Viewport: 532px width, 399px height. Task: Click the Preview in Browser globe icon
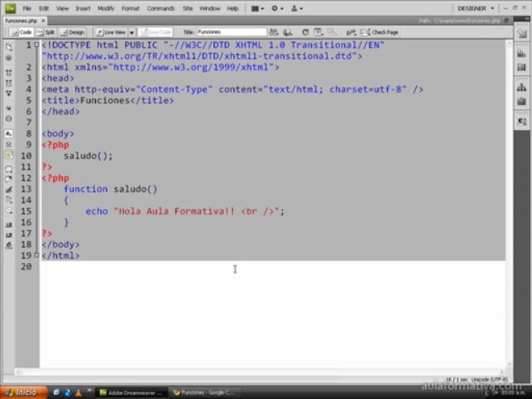(288, 32)
